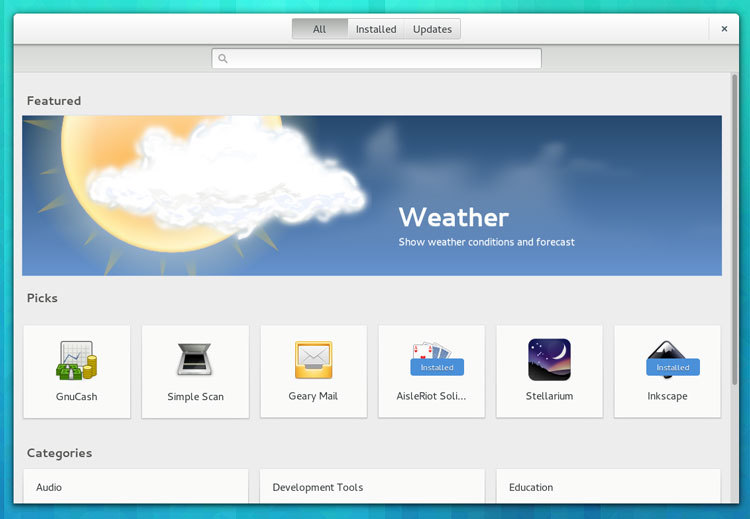The height and width of the screenshot is (519, 750).
Task: Browse the Development Tools category
Action: [371, 487]
